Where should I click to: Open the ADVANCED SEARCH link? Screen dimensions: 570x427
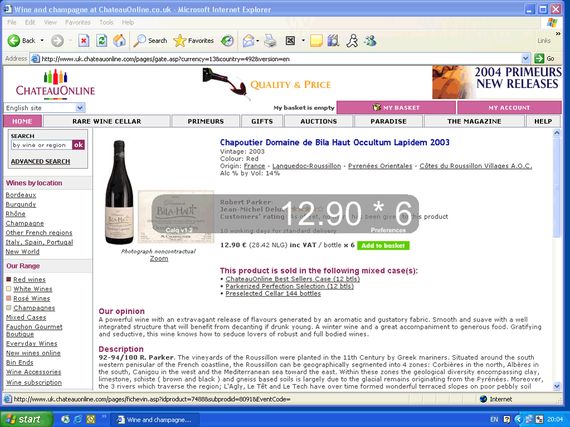point(40,161)
